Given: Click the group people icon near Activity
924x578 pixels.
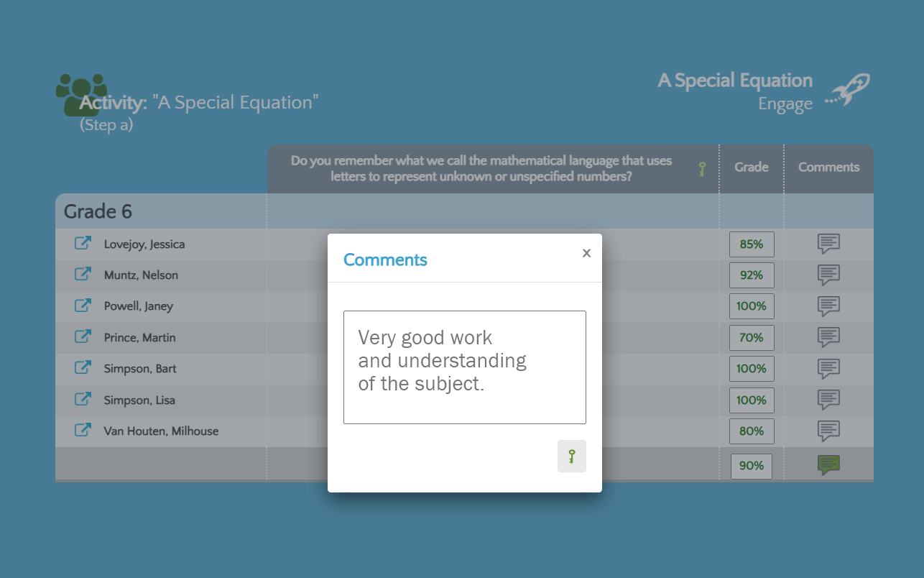Looking at the screenshot, I should coord(80,93).
